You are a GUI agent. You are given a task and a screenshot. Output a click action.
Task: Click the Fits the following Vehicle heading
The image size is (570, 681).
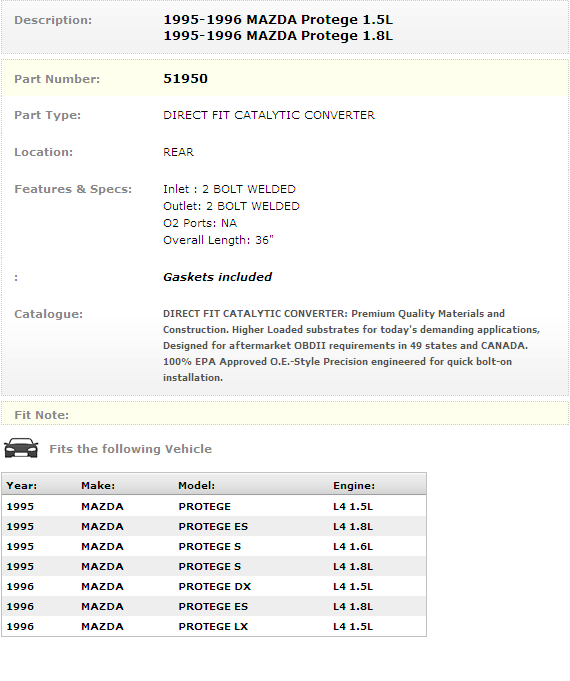click(x=130, y=449)
